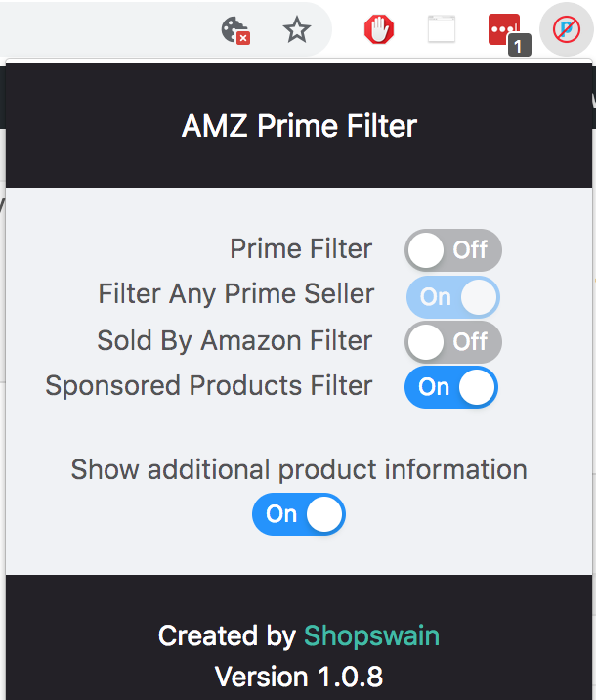
Task: Disable the Sponsored Products Filter switch
Action: 451,387
